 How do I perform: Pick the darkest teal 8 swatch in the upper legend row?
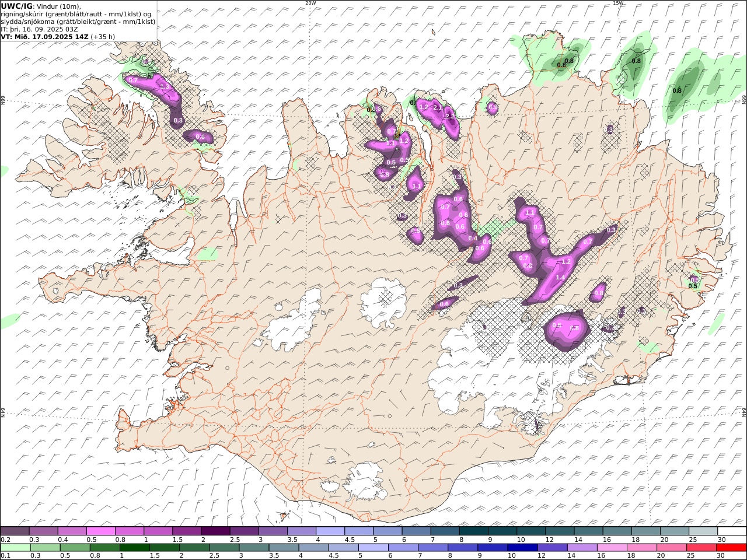pyautogui.click(x=474, y=531)
